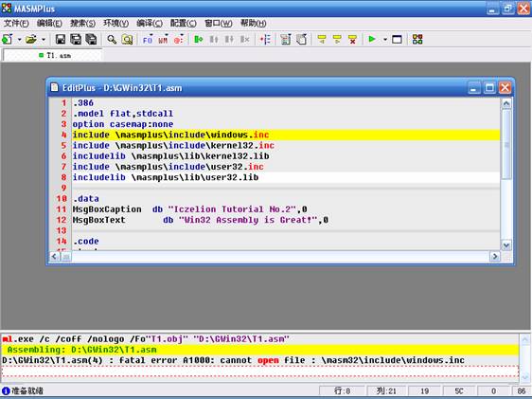Image resolution: width=532 pixels, height=399 pixels.
Task: Click the Save All files toolbar icon
Action: tap(91, 40)
